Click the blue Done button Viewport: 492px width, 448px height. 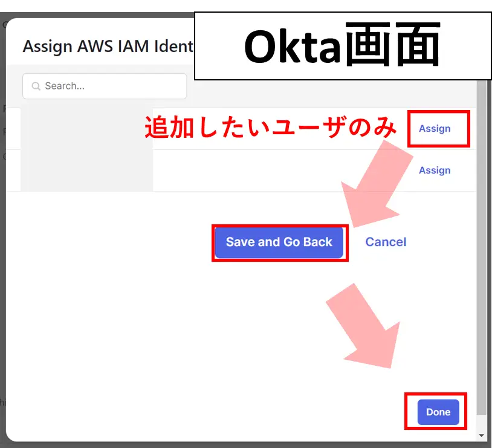click(x=438, y=412)
